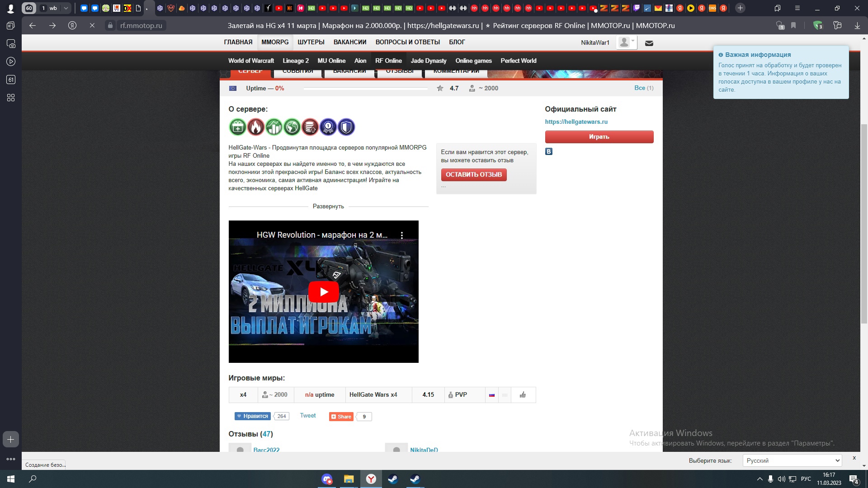Click the red coins stack badge icon
868x488 pixels.
click(x=310, y=127)
